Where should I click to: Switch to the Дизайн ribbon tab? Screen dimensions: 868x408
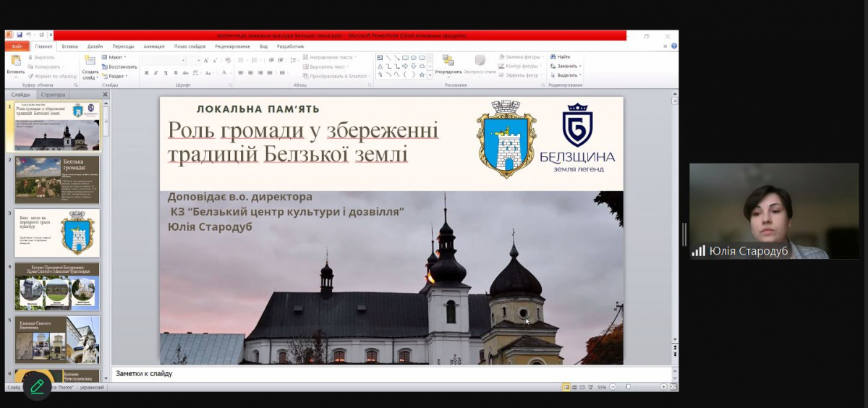pos(95,46)
